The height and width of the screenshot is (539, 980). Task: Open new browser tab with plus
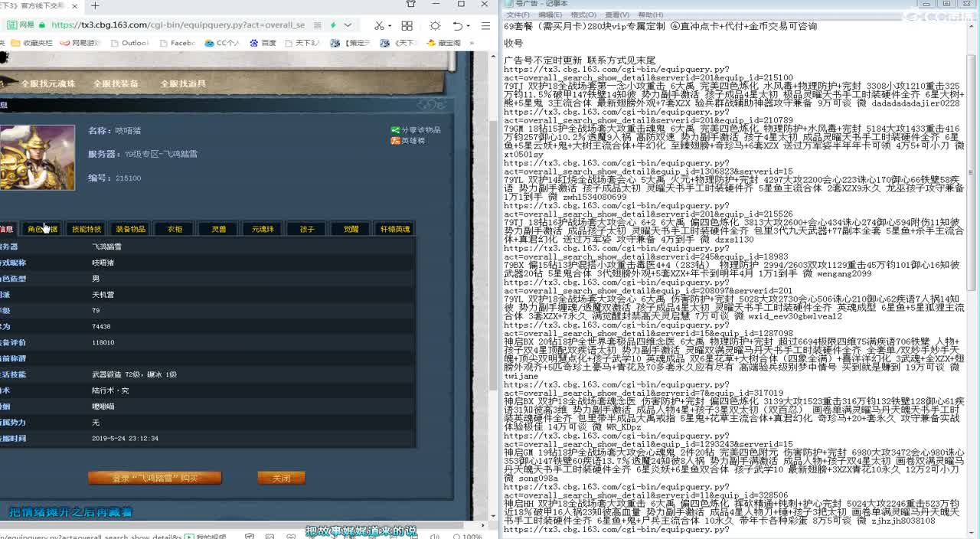click(95, 5)
